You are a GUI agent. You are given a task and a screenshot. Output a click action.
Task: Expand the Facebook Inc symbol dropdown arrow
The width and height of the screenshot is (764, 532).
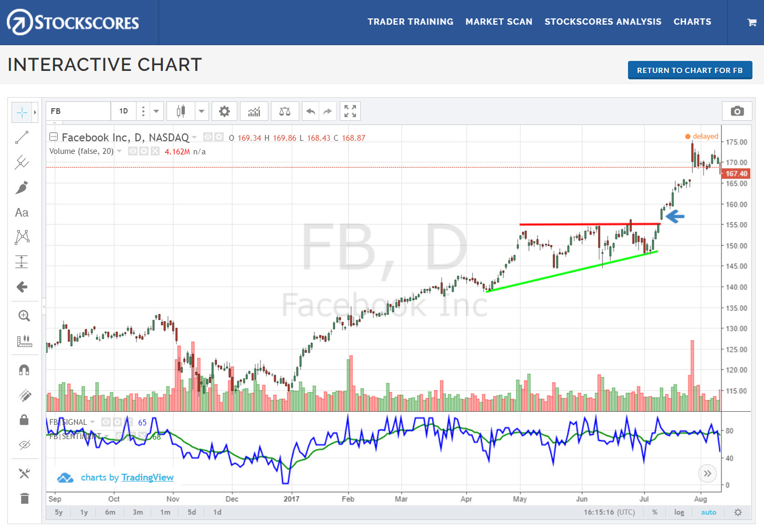[194, 137]
